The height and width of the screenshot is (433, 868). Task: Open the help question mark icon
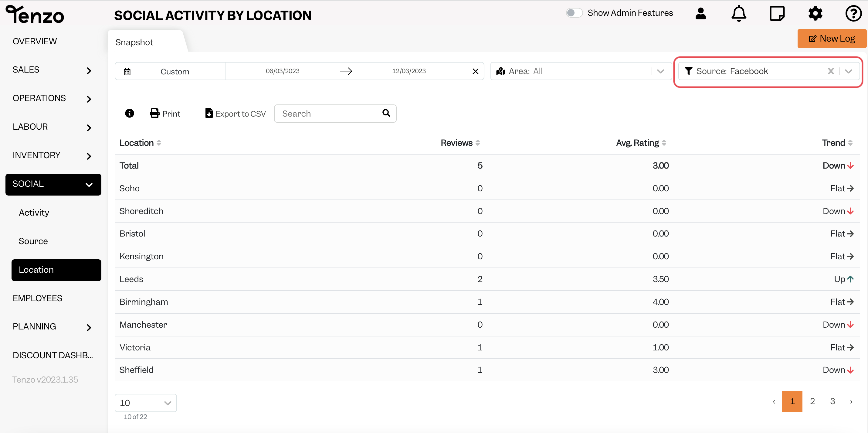(x=853, y=13)
